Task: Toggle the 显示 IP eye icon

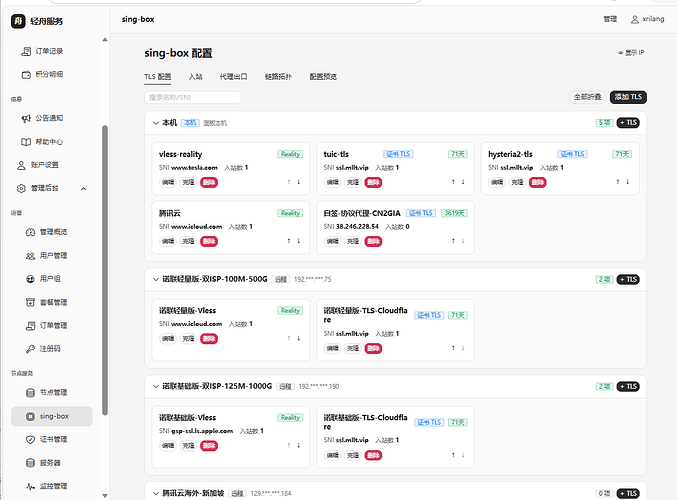Action: click(x=620, y=53)
